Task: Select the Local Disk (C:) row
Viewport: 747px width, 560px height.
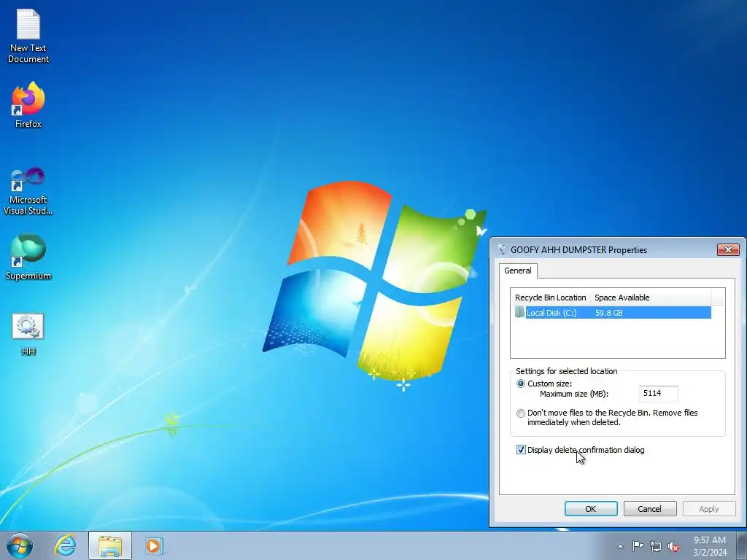Action: click(x=613, y=313)
